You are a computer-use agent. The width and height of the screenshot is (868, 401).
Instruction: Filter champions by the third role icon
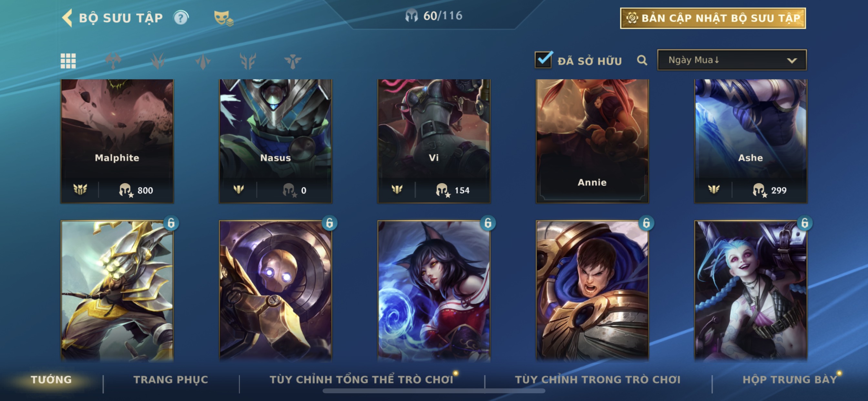coord(203,62)
